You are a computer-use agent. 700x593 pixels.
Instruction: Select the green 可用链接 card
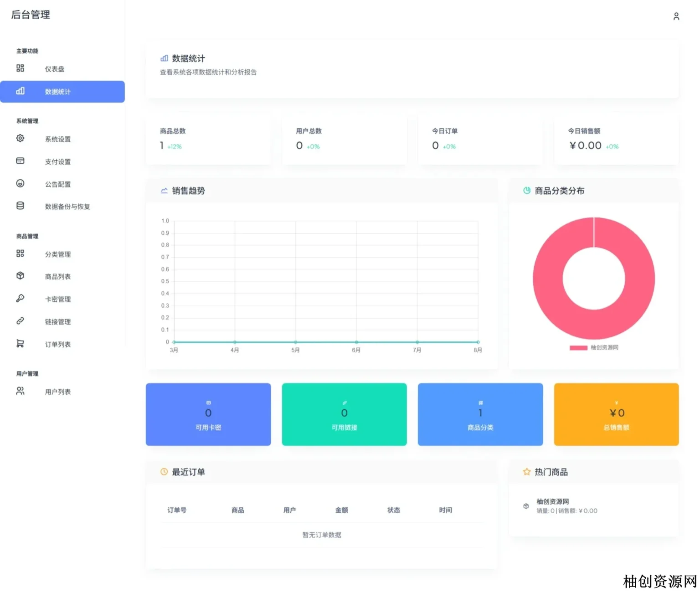tap(344, 414)
